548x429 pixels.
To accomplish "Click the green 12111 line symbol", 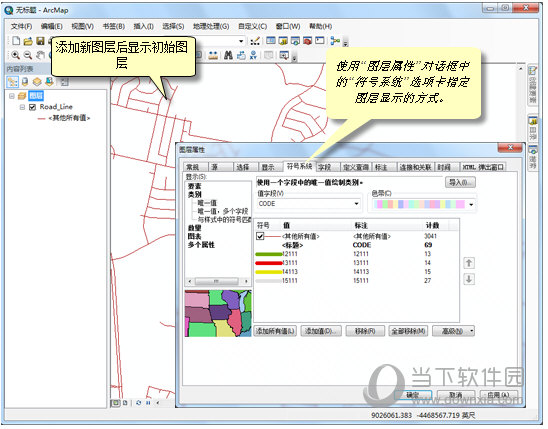I will [268, 254].
